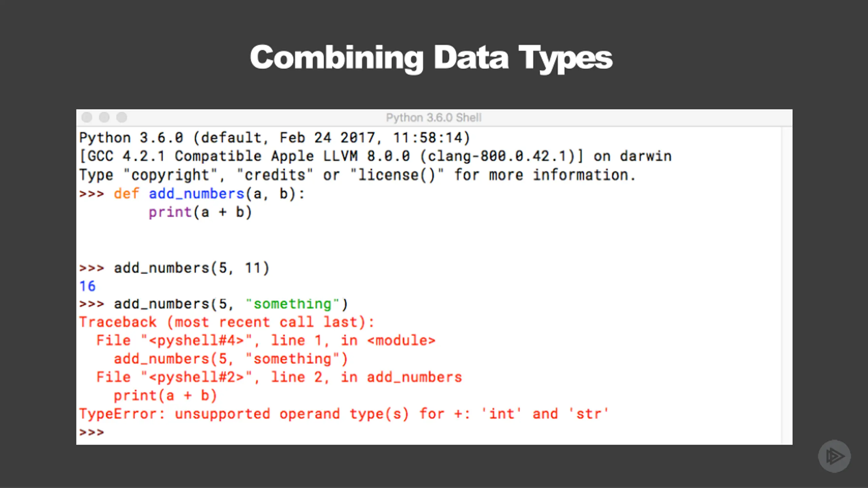This screenshot has height=488, width=868.
Task: Click the purple print(a + b) line
Action: point(200,212)
